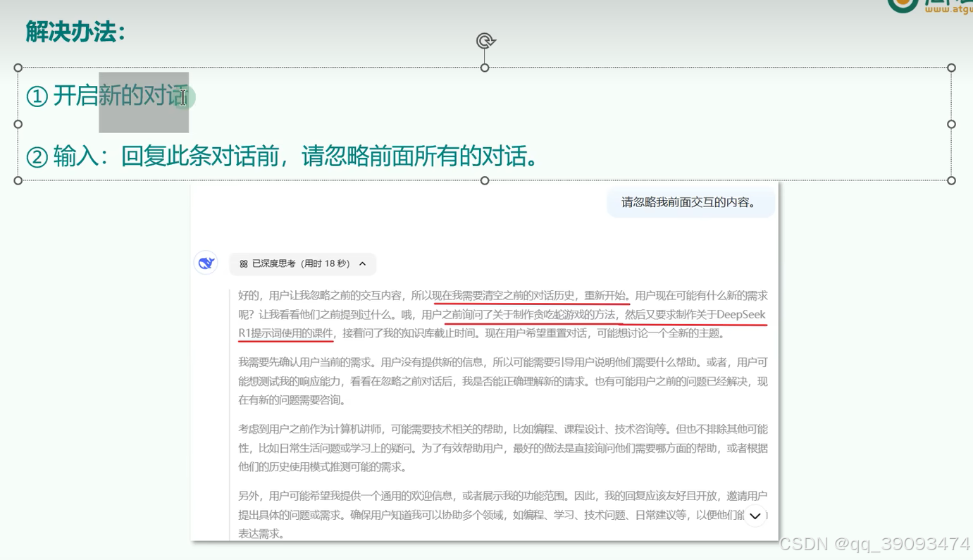Click the 请忽略我前面交互的内容。message bubble
Viewport: 973px width, 560px height.
pos(690,202)
